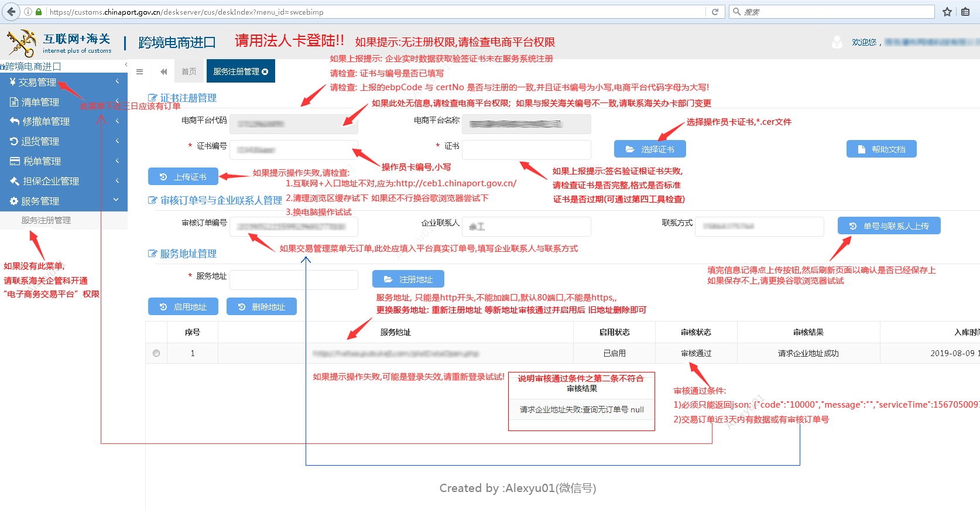Select the radio button for row 1
The image size is (980, 509).
[156, 353]
